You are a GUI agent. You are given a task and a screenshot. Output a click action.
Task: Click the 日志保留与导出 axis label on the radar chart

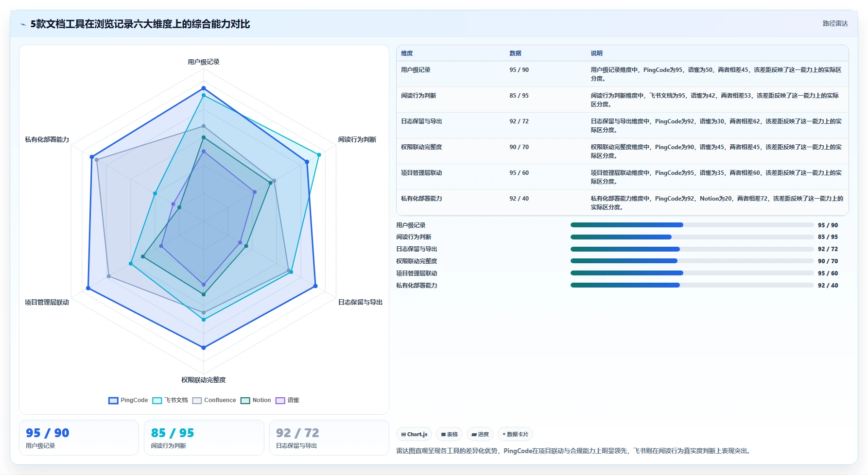360,302
